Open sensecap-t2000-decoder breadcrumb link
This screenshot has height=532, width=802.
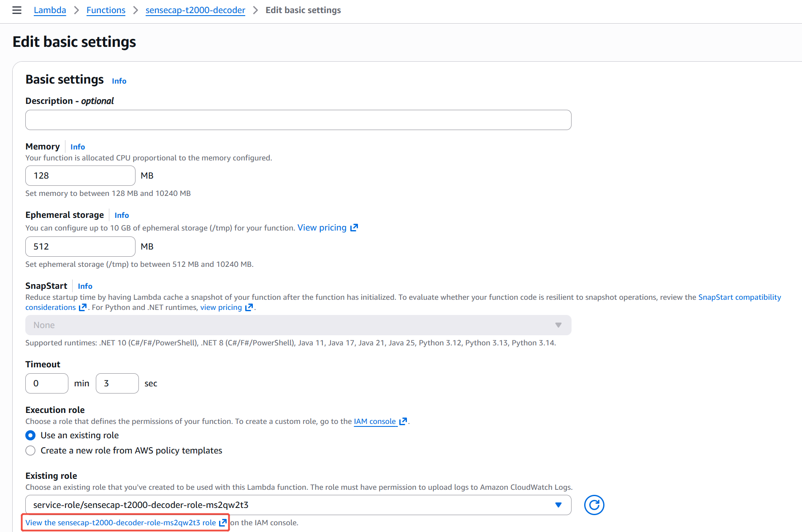195,10
